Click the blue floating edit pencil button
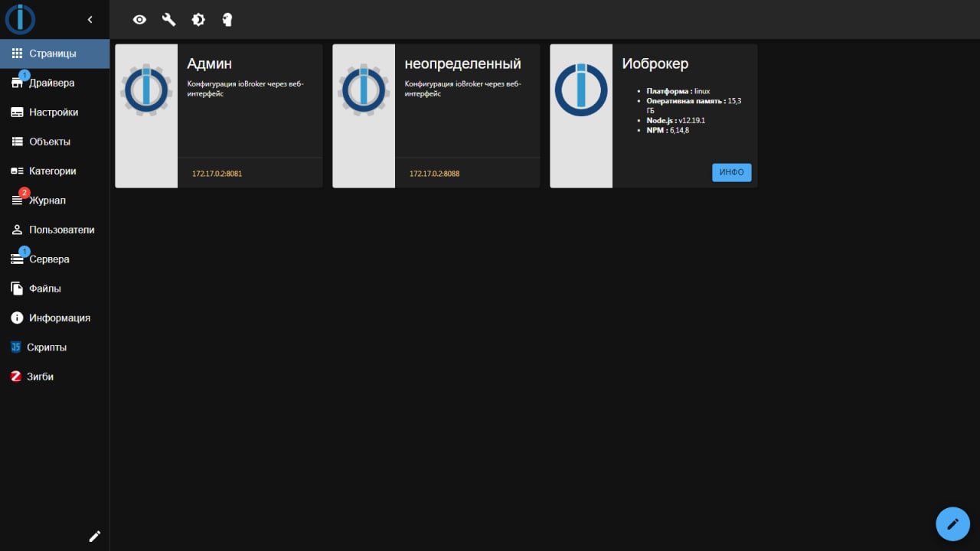 tap(952, 524)
